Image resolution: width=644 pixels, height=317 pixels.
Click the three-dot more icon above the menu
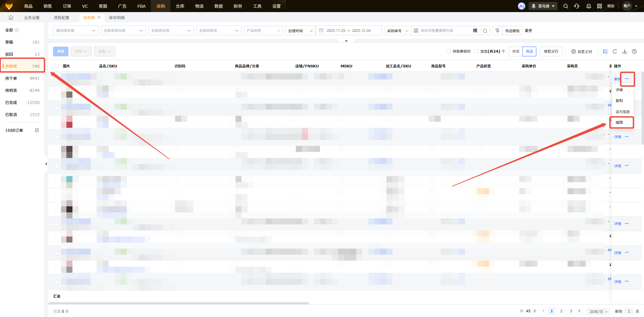(x=627, y=78)
